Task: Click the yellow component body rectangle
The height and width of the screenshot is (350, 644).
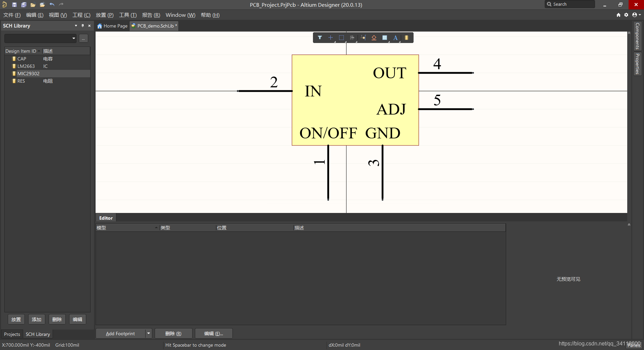Action: click(355, 100)
